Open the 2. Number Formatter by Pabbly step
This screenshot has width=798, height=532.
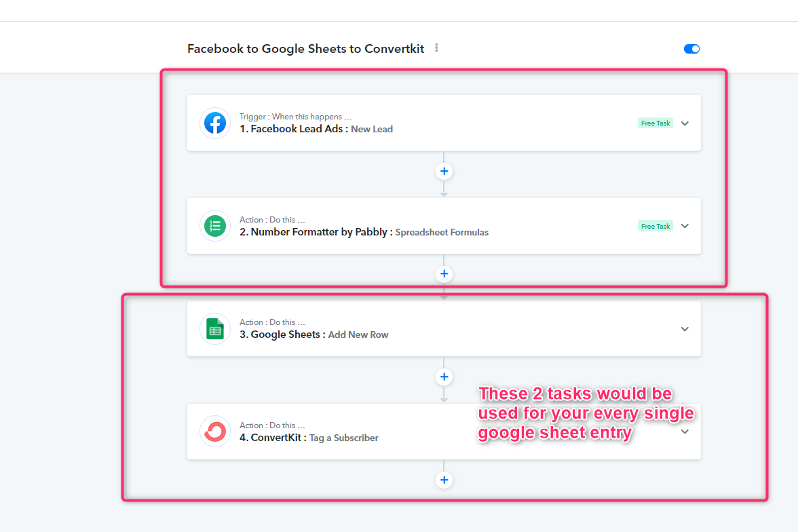coord(444,226)
